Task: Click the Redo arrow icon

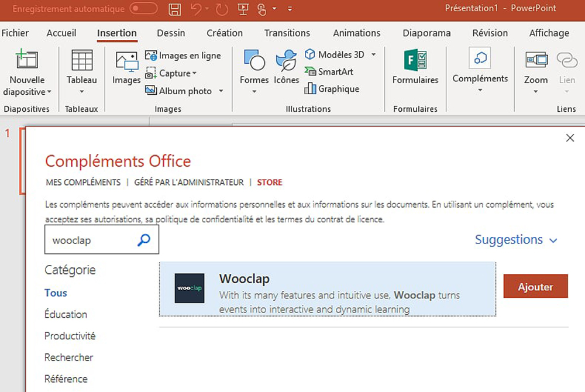Action: (x=222, y=9)
